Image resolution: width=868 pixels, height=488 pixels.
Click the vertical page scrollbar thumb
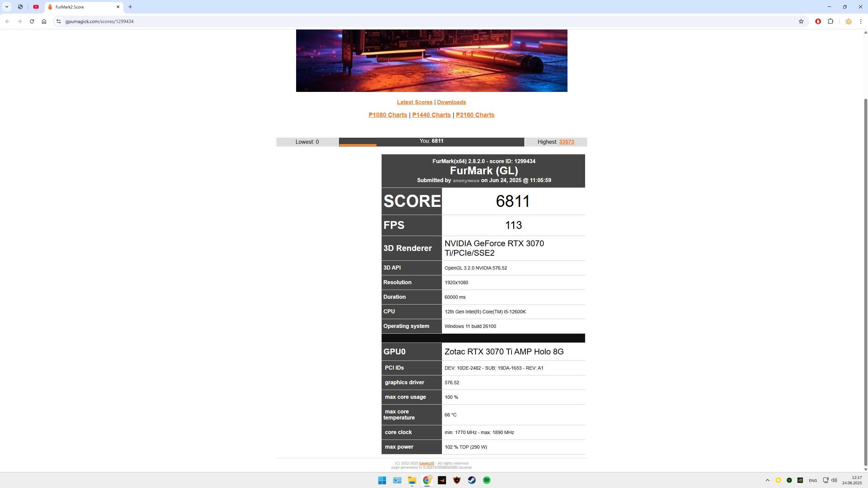tap(865, 281)
